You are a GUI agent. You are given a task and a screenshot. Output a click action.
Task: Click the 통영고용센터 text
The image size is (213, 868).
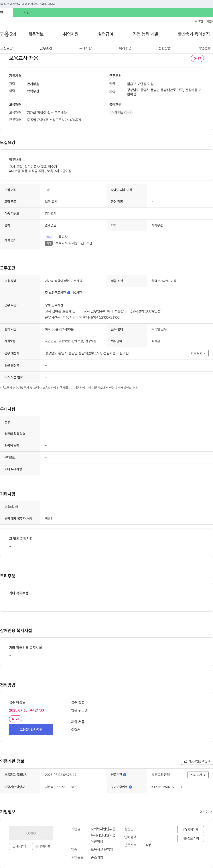(x=160, y=775)
